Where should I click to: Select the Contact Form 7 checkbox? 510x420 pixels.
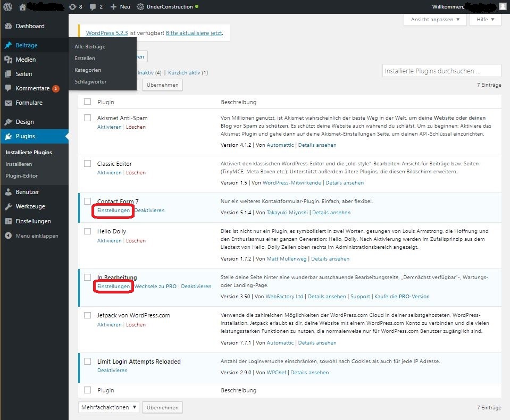pyautogui.click(x=87, y=202)
